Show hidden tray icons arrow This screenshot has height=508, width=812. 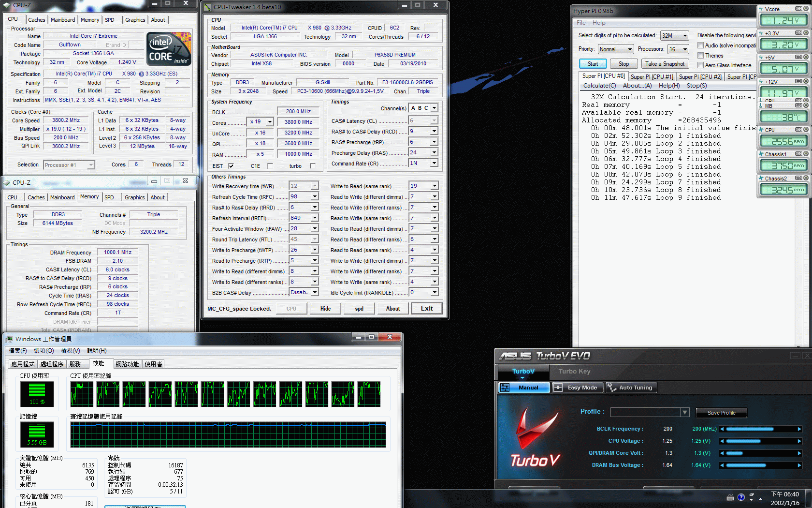(x=760, y=498)
